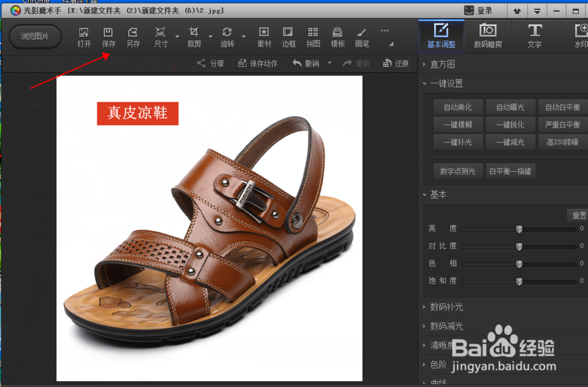The width and height of the screenshot is (588, 387).
Task: Click 保存动作 save action
Action: (258, 63)
